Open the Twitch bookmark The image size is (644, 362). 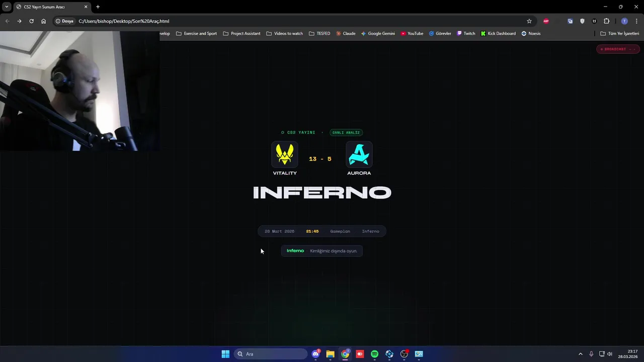tap(466, 34)
